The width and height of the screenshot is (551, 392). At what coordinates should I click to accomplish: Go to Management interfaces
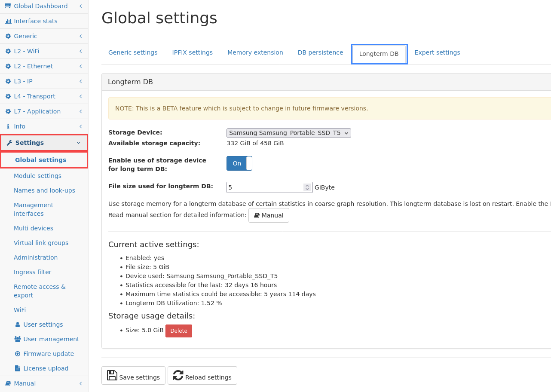tap(34, 209)
